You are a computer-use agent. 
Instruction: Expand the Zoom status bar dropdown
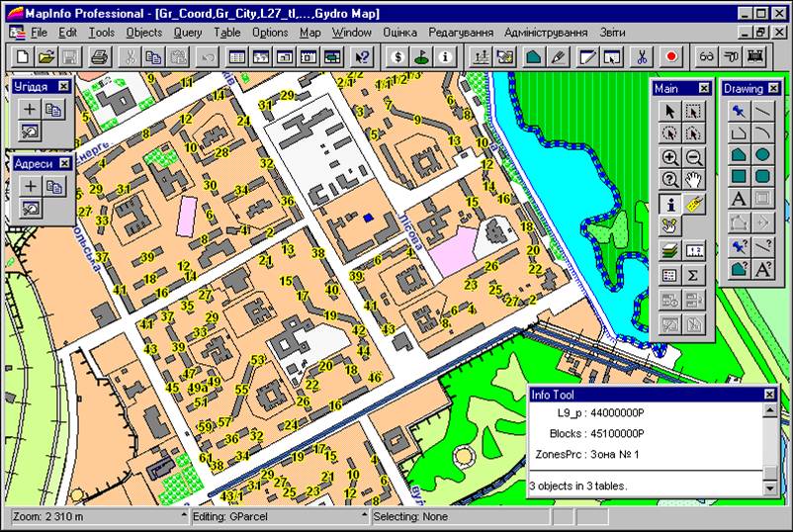tap(184, 516)
